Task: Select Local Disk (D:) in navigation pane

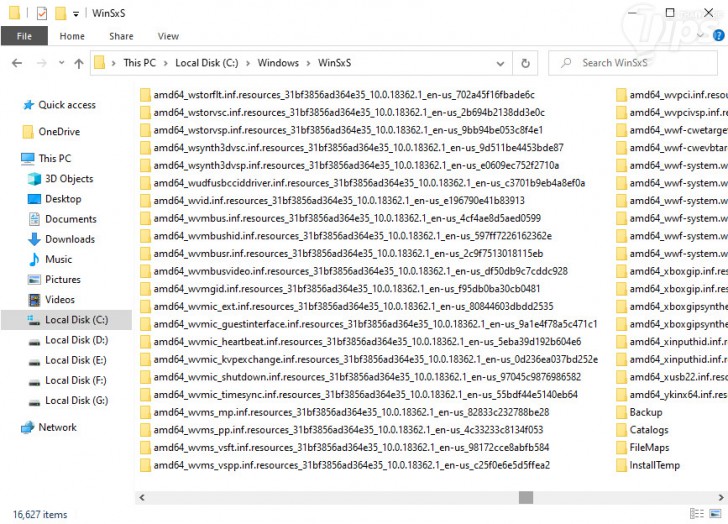Action: coord(68,340)
